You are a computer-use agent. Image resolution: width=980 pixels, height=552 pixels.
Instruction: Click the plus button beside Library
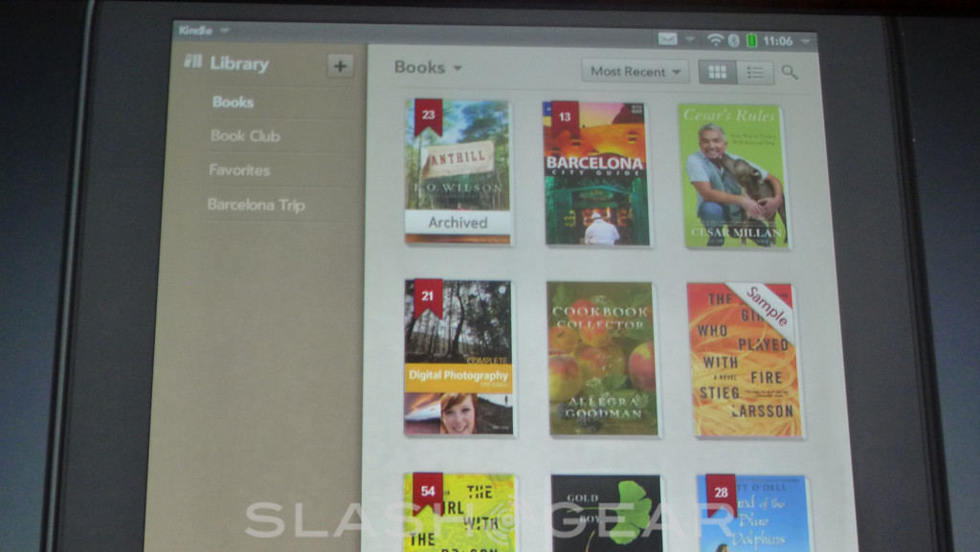tap(340, 65)
